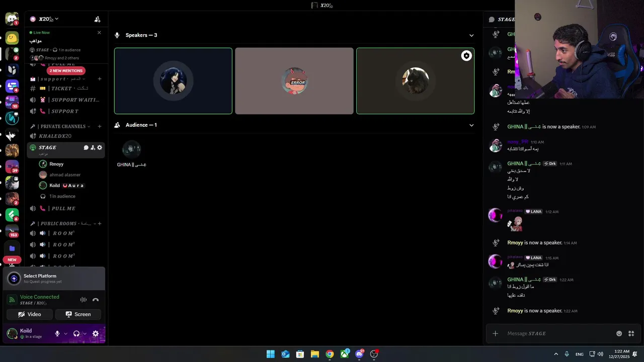Open Discord direct messages home icon

[x=12, y=19]
